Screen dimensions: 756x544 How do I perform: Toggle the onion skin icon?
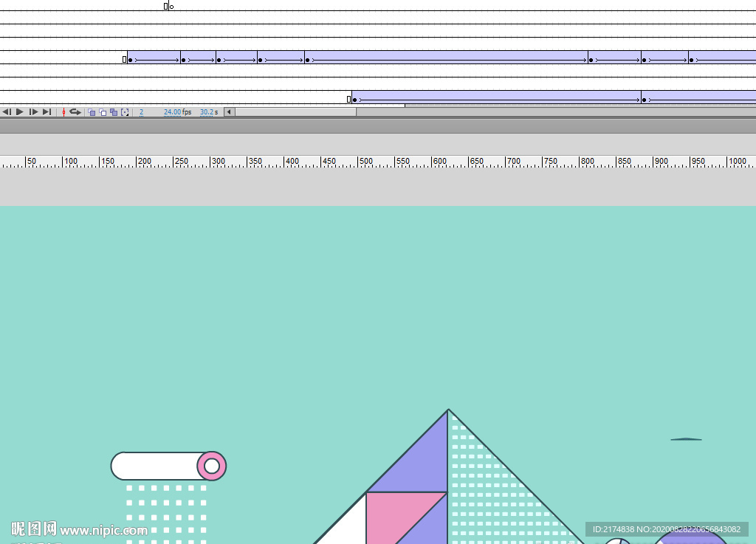click(x=92, y=112)
